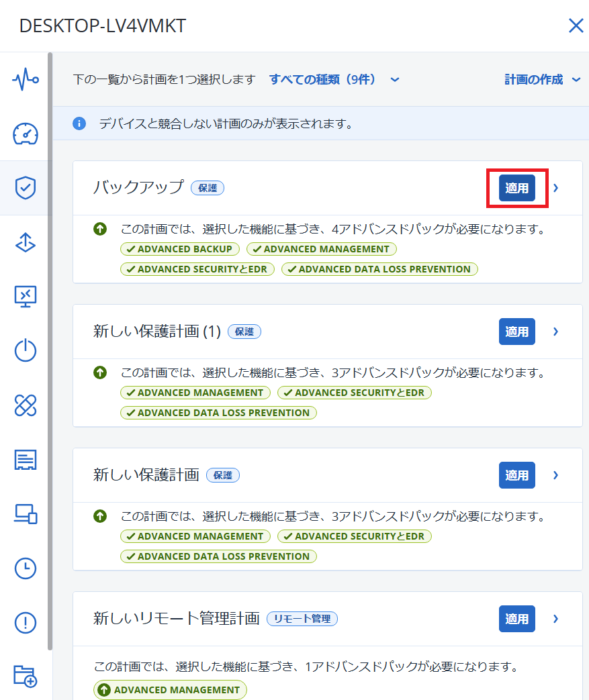Open the activity pulse icon in sidebar
This screenshot has width=589, height=700.
(x=26, y=79)
